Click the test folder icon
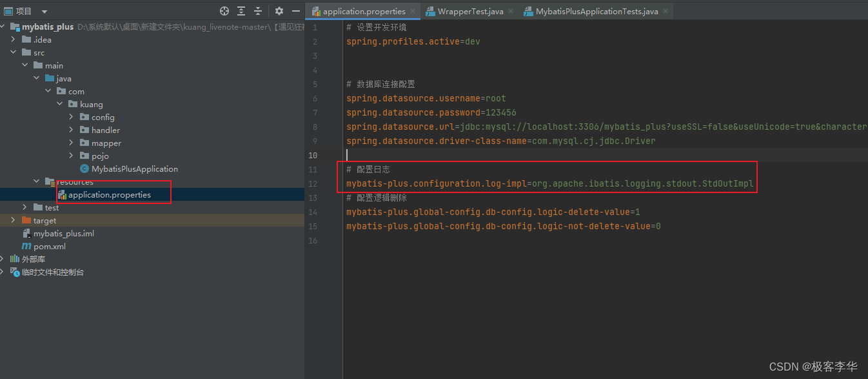868x379 pixels. coord(38,207)
